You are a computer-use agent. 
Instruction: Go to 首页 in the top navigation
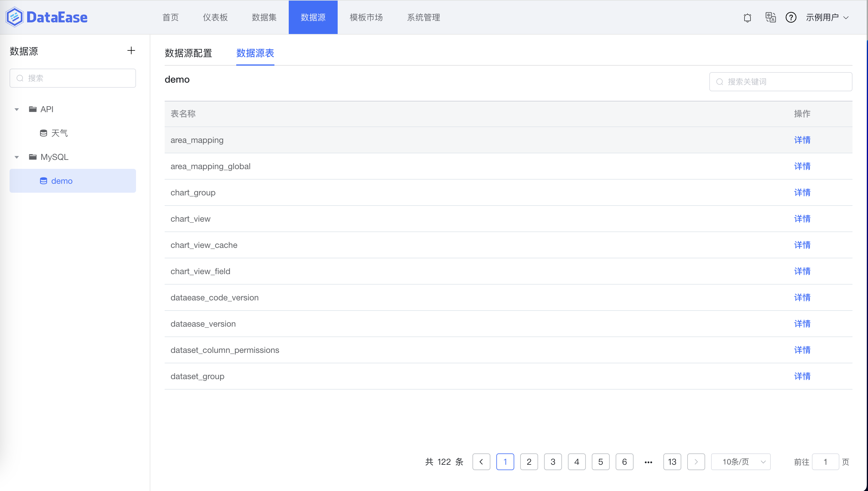point(171,17)
